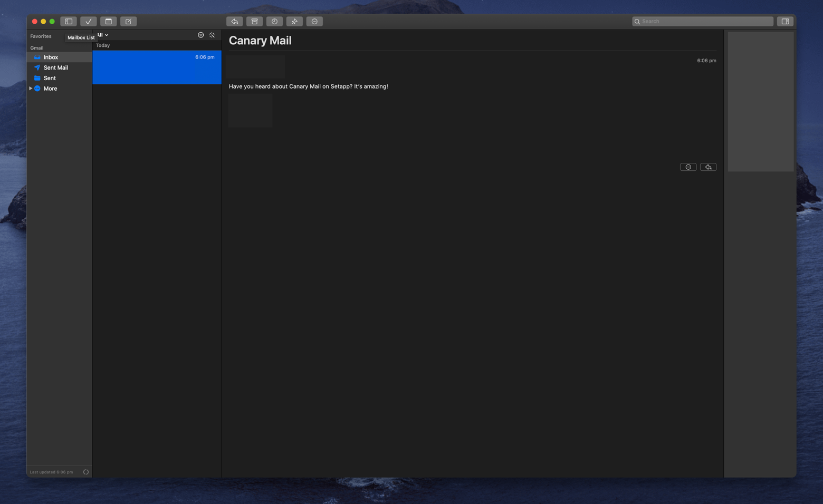
Task: Minimize the window with the yellow button
Action: click(43, 22)
